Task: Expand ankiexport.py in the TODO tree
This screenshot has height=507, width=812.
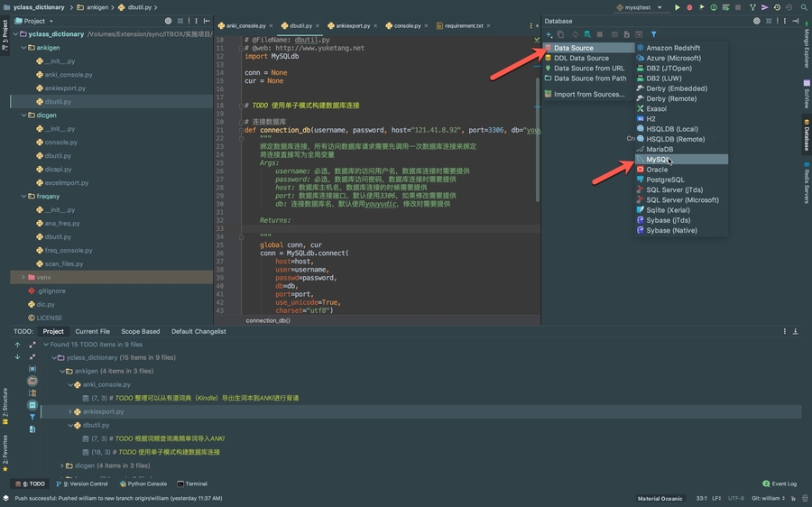Action: [x=70, y=411]
